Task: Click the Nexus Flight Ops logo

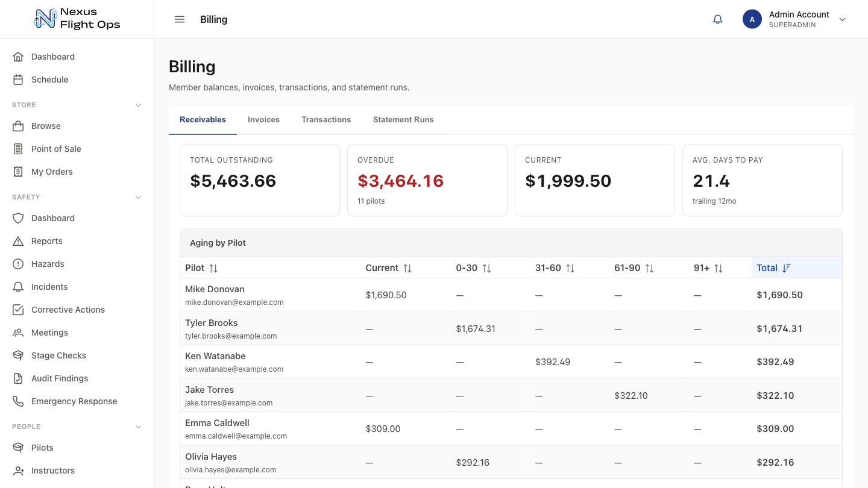Action: click(x=77, y=19)
